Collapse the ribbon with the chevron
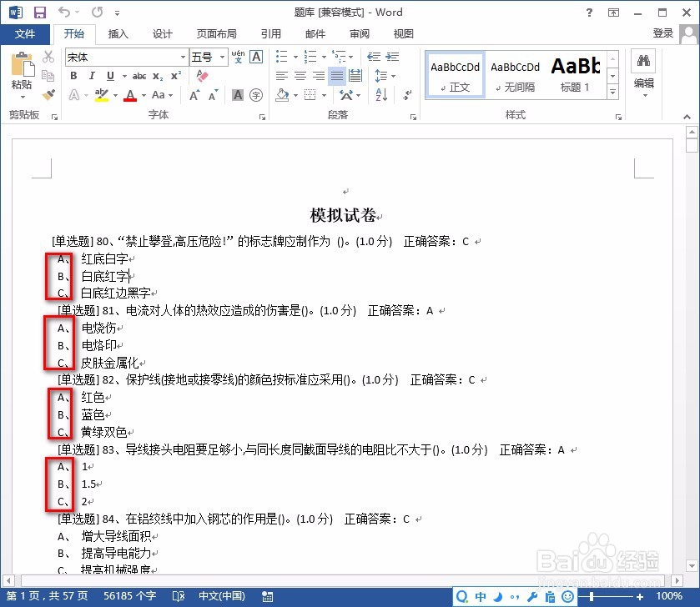This screenshot has width=700, height=607. click(x=687, y=117)
